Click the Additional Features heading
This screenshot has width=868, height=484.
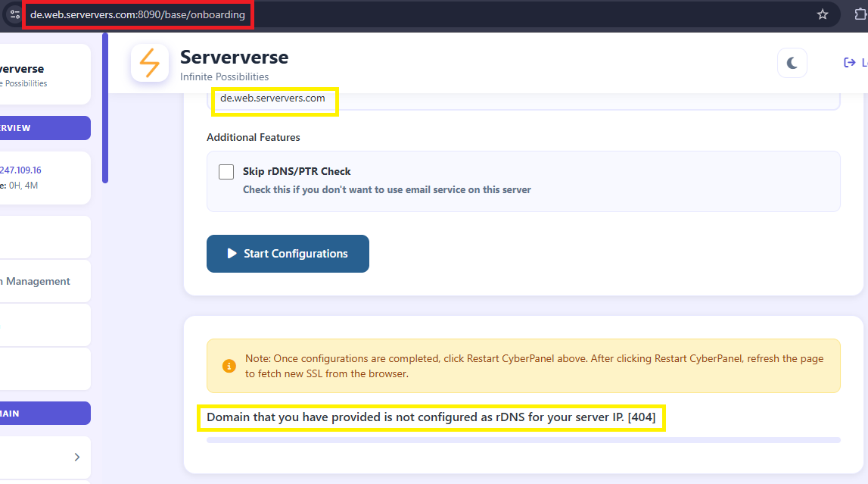pyautogui.click(x=254, y=137)
